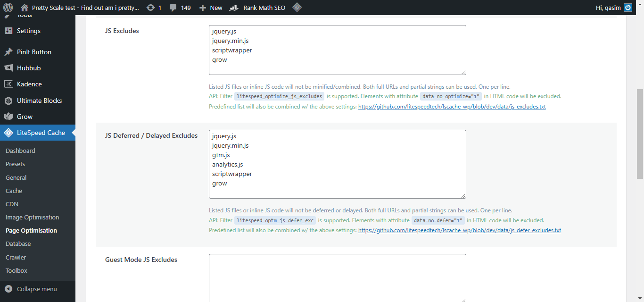
Task: Open the js_excludes.txt GitHub link
Action: pyautogui.click(x=452, y=107)
